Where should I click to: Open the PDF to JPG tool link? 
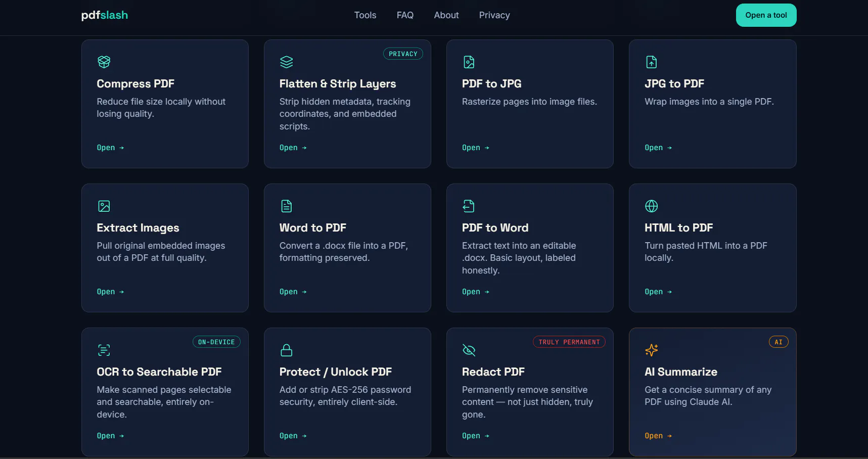(x=475, y=148)
